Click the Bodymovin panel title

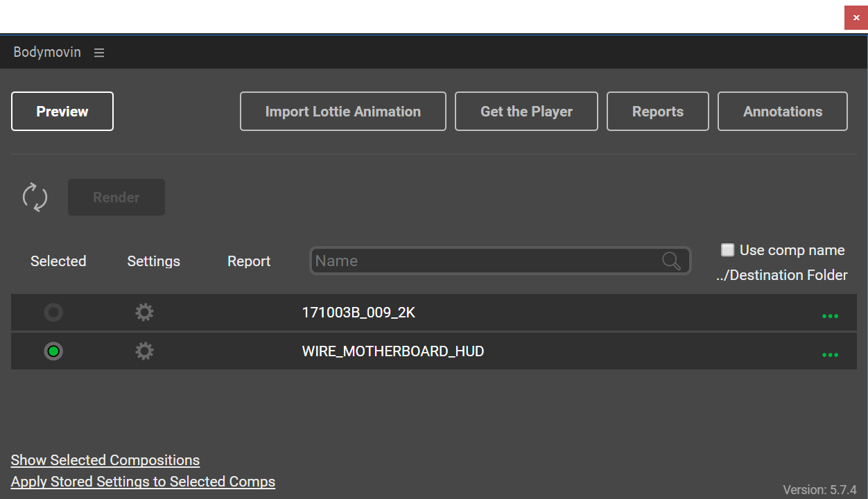47,53
